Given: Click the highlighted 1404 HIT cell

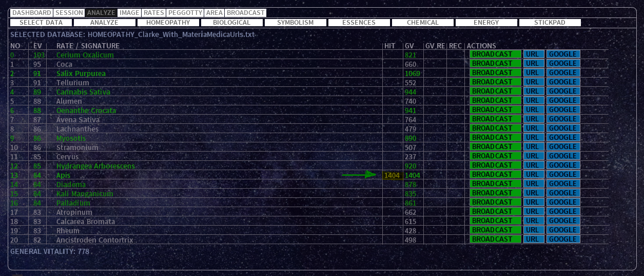Looking at the screenshot, I should point(392,175).
